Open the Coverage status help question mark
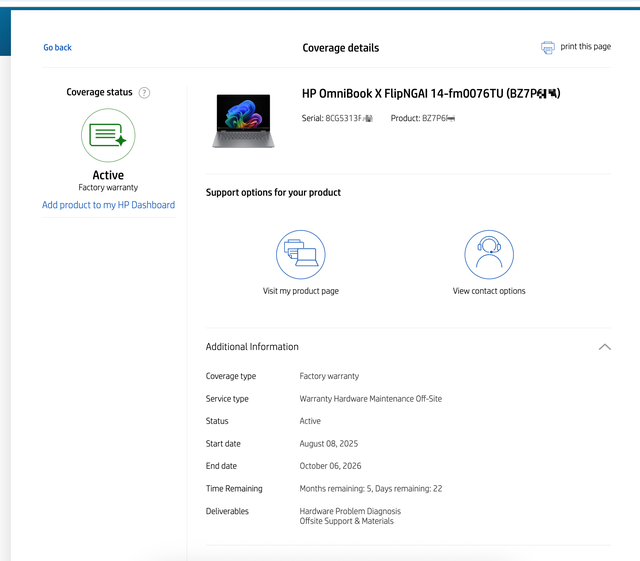Image resolution: width=640 pixels, height=561 pixels. (144, 93)
